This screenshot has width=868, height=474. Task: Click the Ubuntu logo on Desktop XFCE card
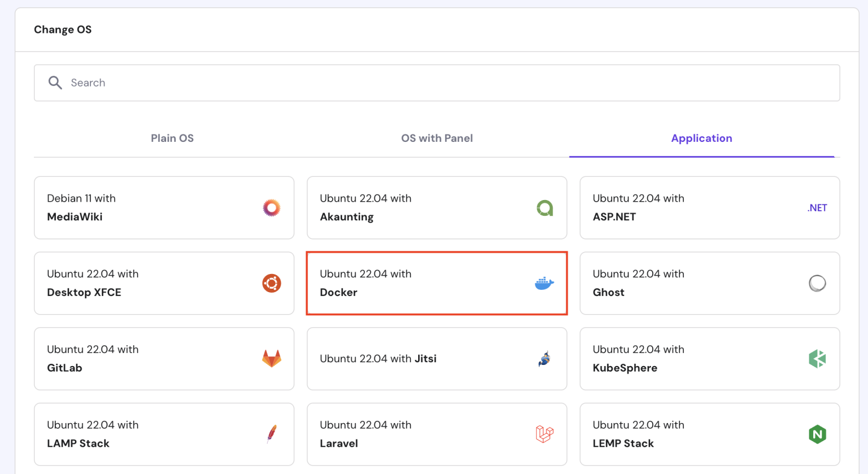tap(271, 283)
